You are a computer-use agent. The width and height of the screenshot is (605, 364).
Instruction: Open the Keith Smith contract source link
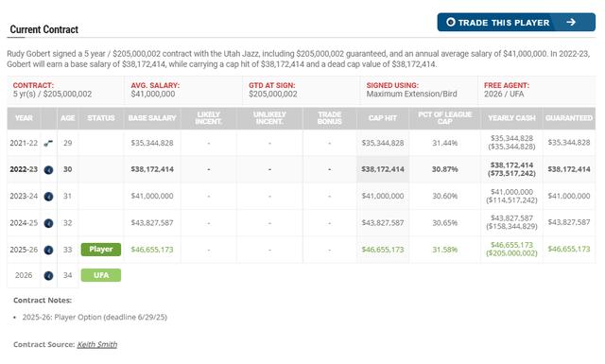(96, 344)
